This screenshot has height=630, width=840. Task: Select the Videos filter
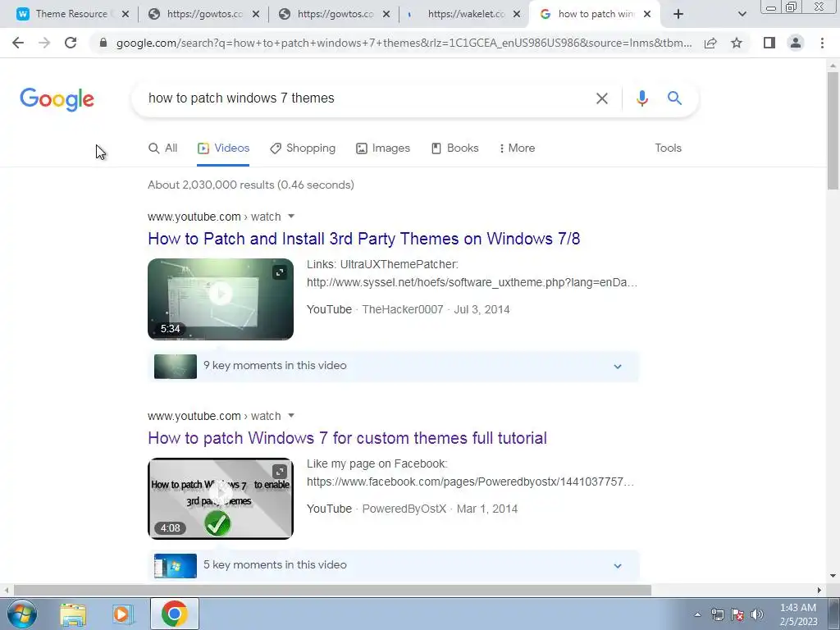coord(223,148)
